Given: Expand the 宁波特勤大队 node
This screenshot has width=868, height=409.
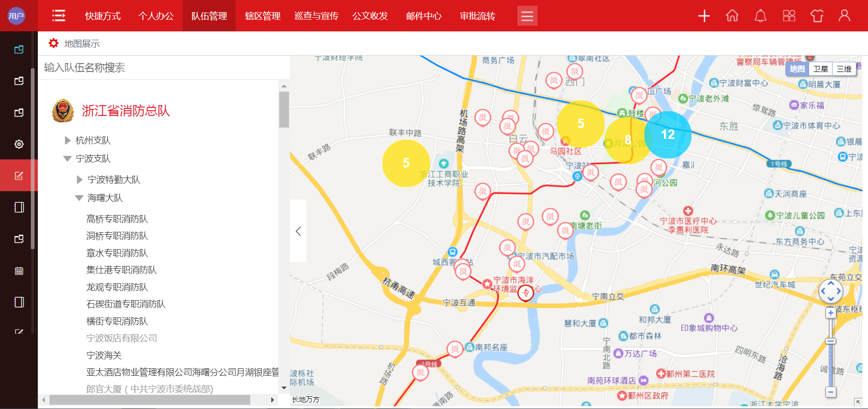Looking at the screenshot, I should pos(79,179).
